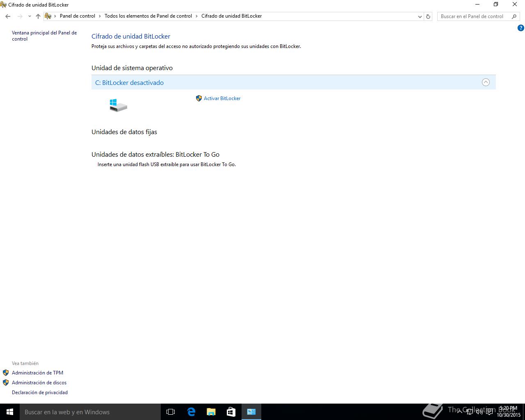
Task: Click the forward navigation arrow
Action: (x=20, y=16)
